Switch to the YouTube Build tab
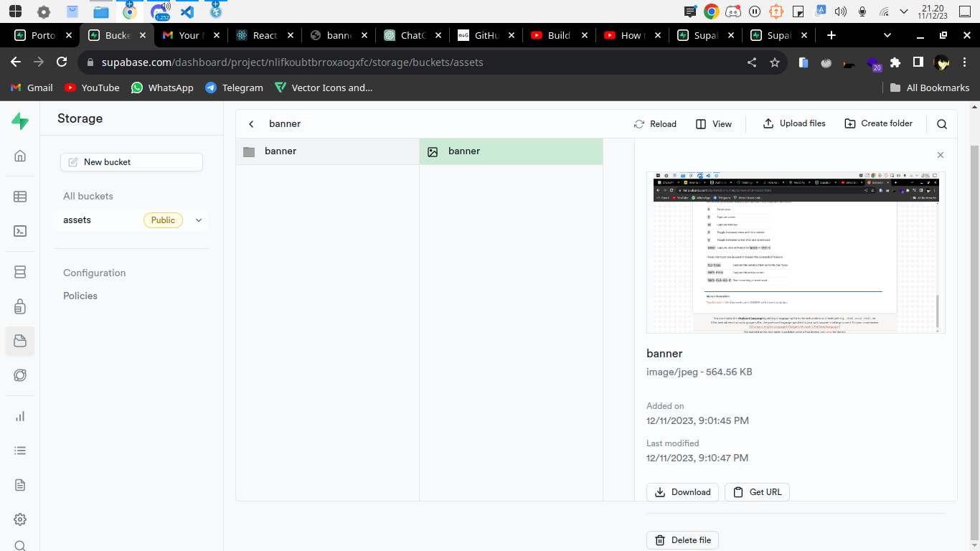The image size is (980, 551). click(557, 35)
